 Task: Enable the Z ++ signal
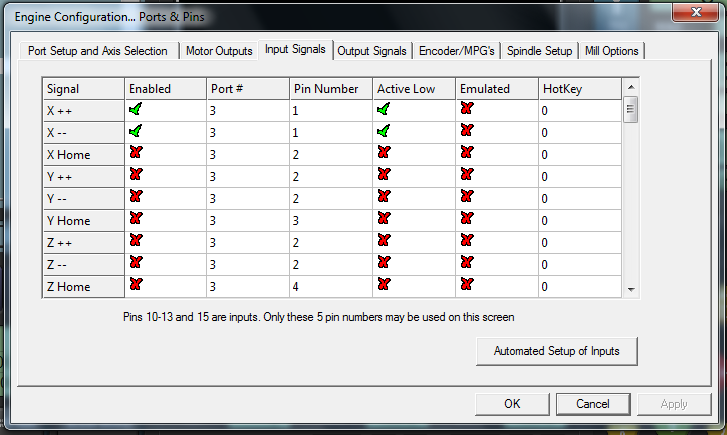pos(136,240)
